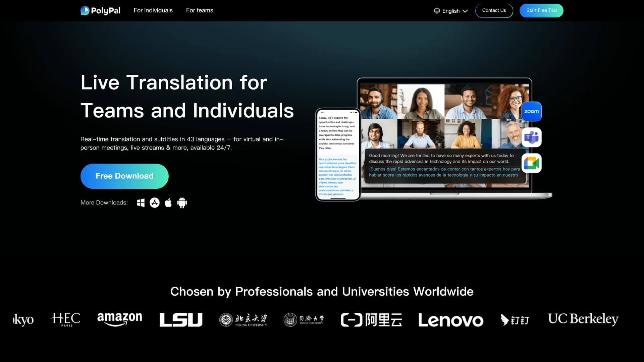The width and height of the screenshot is (644, 362).
Task: Download the app via Free Download
Action: pyautogui.click(x=124, y=176)
